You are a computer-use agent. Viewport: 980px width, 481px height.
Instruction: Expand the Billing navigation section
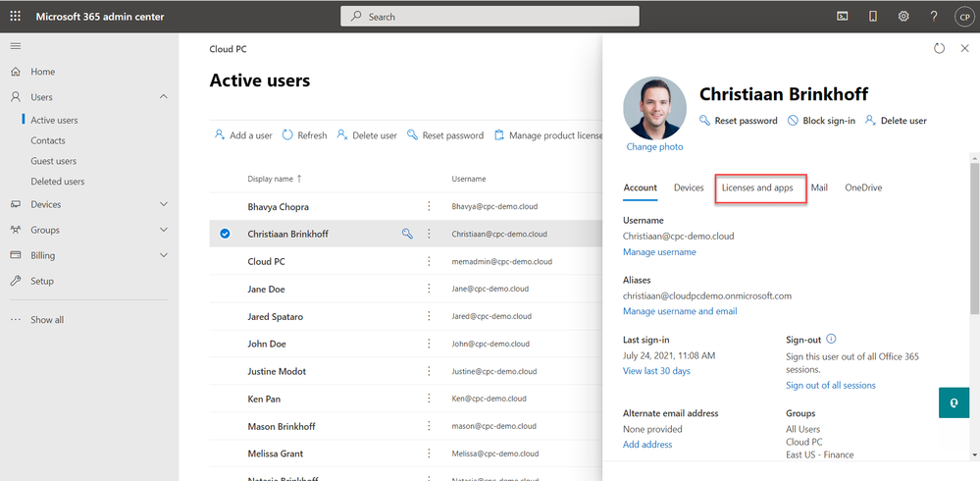(x=163, y=255)
